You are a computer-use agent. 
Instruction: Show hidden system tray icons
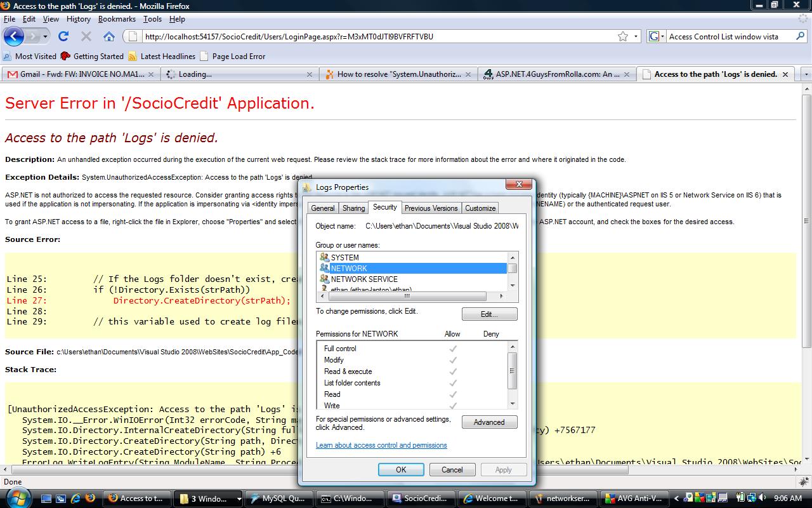[x=676, y=498]
